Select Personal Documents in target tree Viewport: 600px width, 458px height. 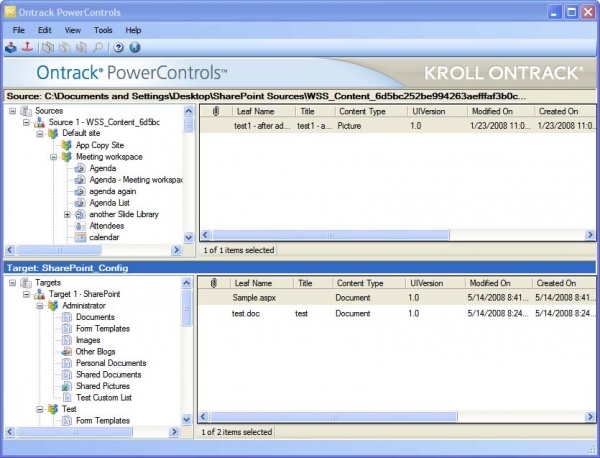click(111, 363)
